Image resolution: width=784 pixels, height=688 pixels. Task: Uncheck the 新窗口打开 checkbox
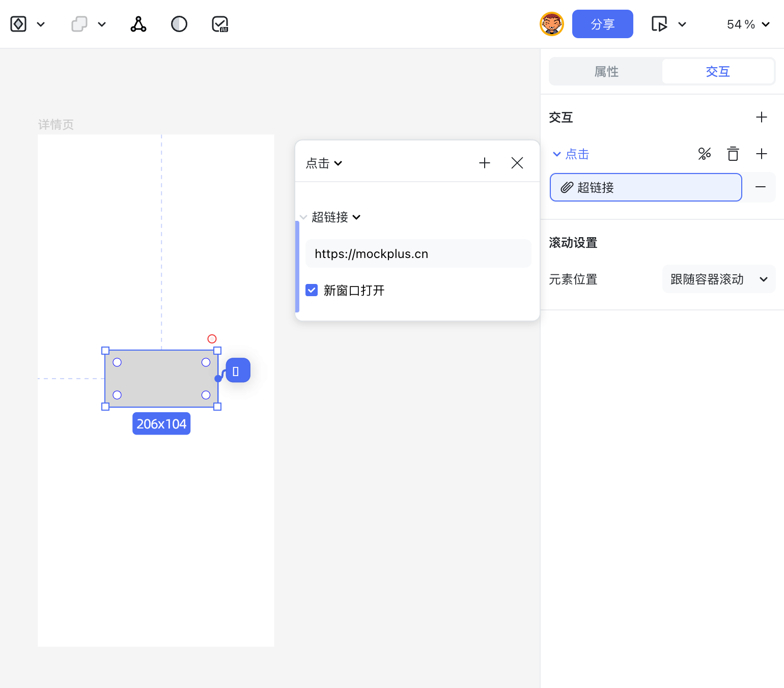[x=312, y=290]
